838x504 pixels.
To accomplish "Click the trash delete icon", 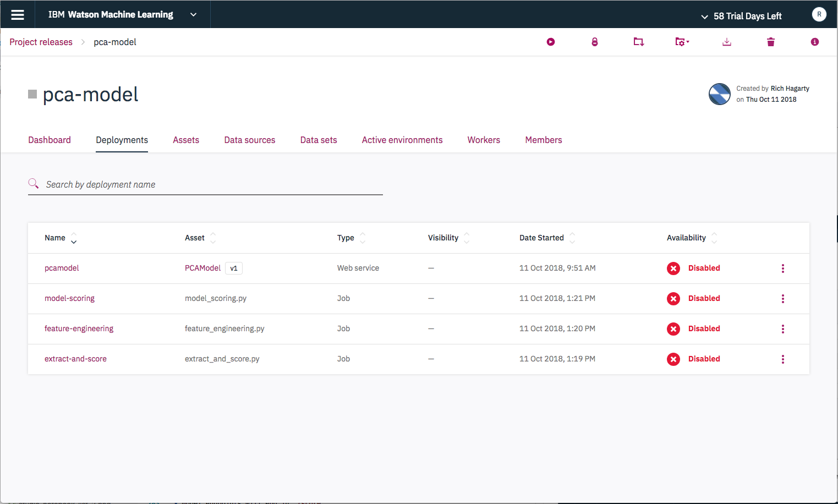I will [771, 42].
